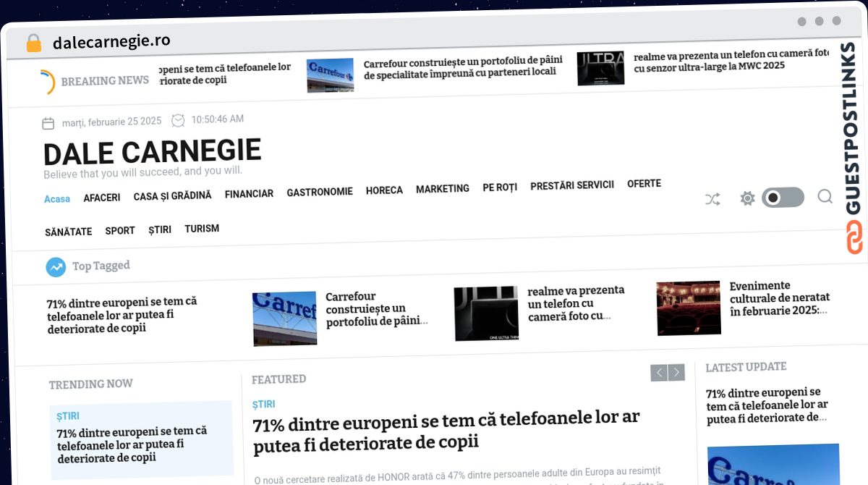
Task: Open Latest Update 71% dintre europeni headline
Action: coord(767,405)
